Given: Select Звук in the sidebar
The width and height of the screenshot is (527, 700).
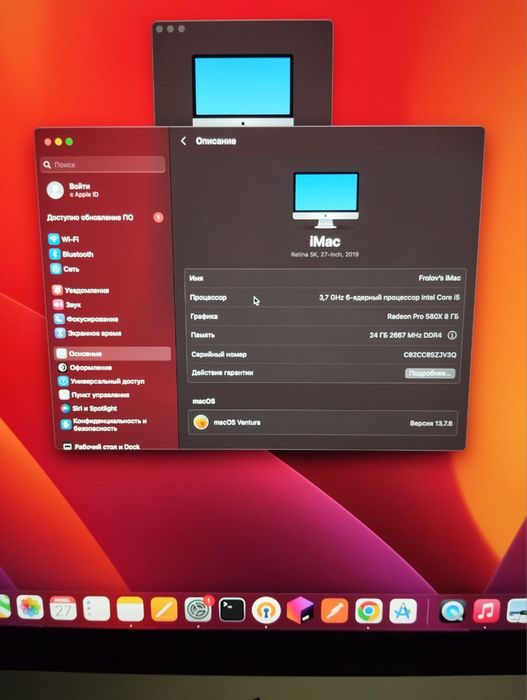Looking at the screenshot, I should pos(67,304).
